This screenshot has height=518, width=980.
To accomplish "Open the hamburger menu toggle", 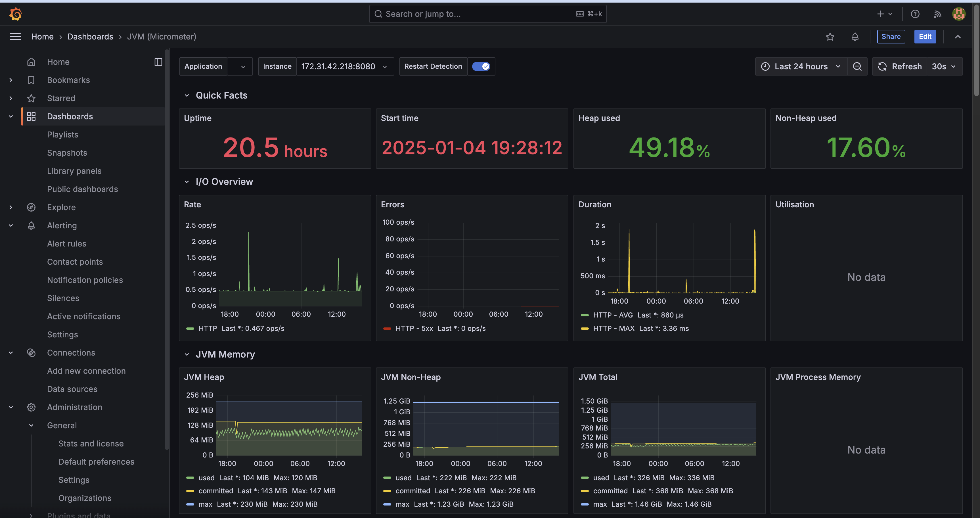I will [15, 37].
